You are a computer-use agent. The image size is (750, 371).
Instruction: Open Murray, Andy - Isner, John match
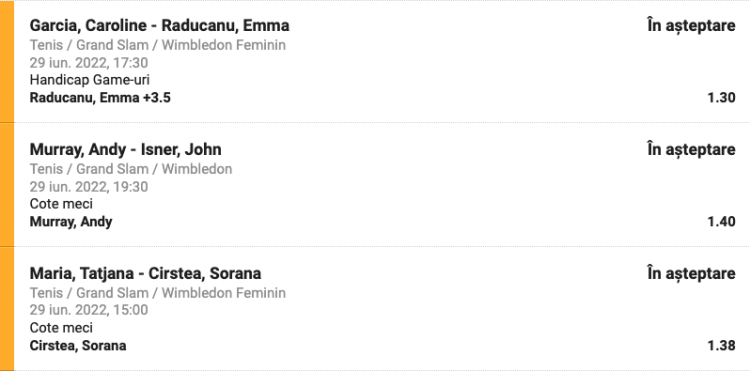pos(125,150)
